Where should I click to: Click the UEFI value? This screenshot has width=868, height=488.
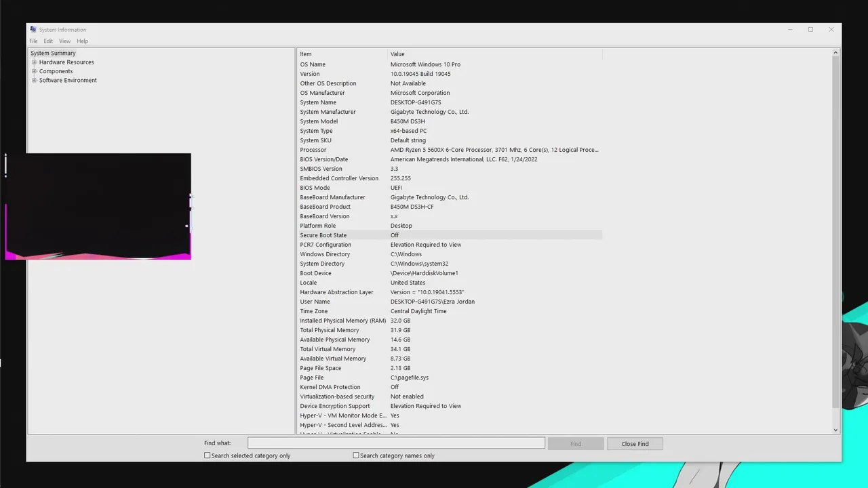(x=396, y=188)
